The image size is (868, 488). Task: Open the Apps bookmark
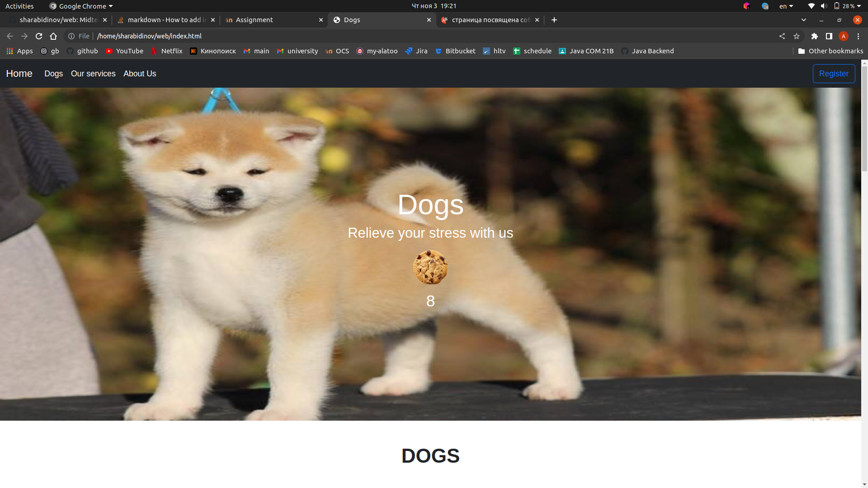(19, 51)
